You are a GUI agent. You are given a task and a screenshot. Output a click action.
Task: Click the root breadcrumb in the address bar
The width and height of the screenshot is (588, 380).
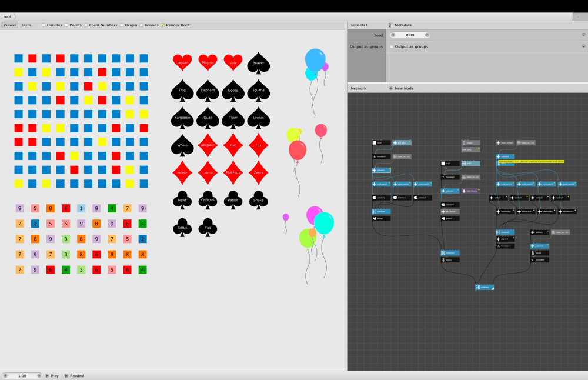click(8, 16)
